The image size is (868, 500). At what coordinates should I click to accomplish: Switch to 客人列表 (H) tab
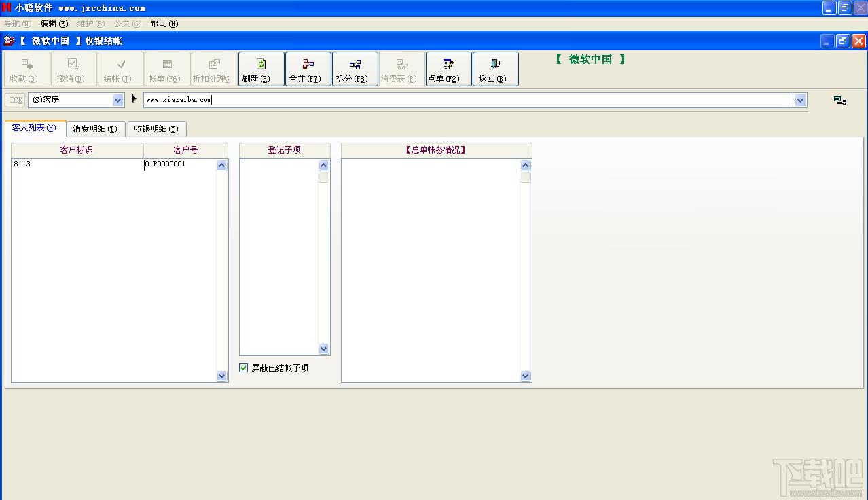[35, 128]
